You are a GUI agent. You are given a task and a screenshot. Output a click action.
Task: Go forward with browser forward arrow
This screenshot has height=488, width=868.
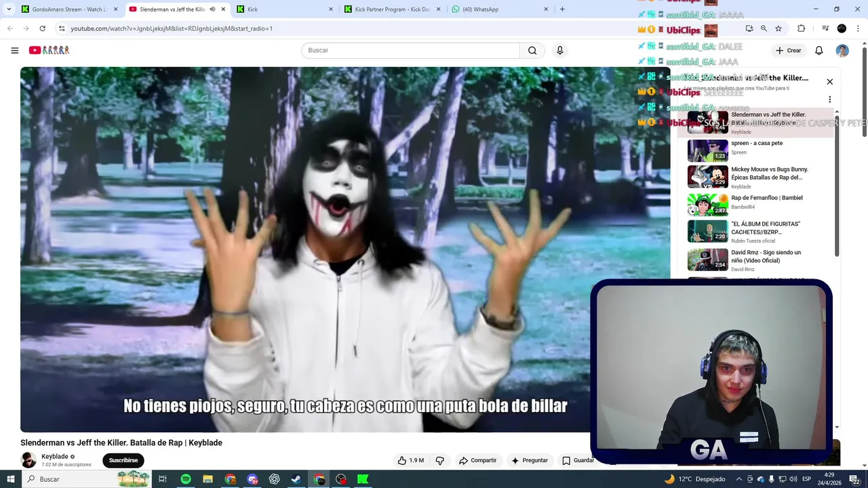click(x=26, y=28)
